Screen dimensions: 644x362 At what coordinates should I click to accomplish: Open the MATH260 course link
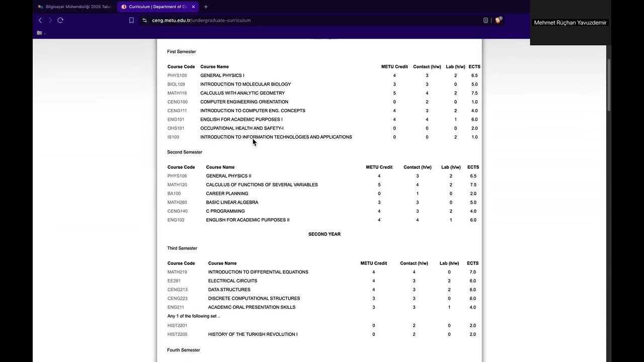(177, 203)
